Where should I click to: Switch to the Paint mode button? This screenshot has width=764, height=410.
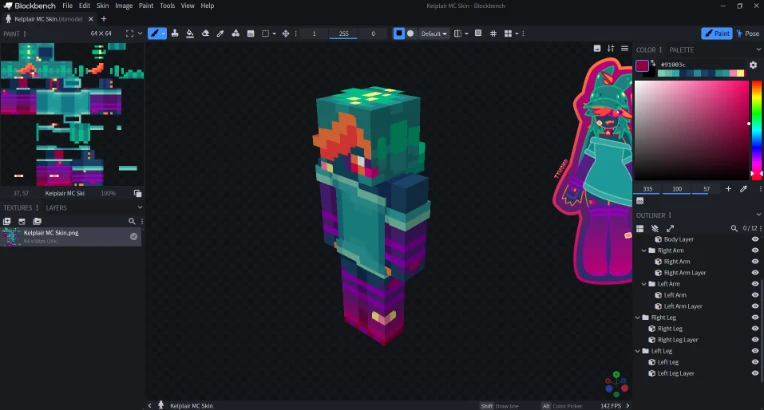(717, 34)
